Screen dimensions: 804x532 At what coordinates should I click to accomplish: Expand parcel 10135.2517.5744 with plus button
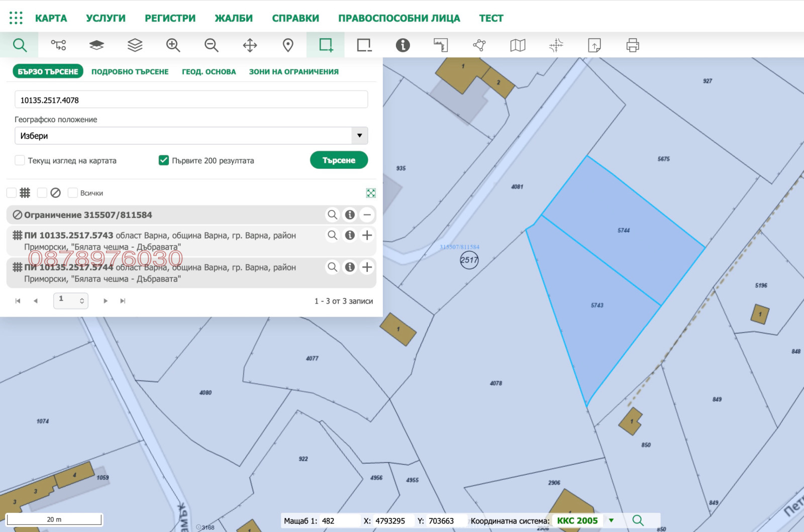point(367,267)
